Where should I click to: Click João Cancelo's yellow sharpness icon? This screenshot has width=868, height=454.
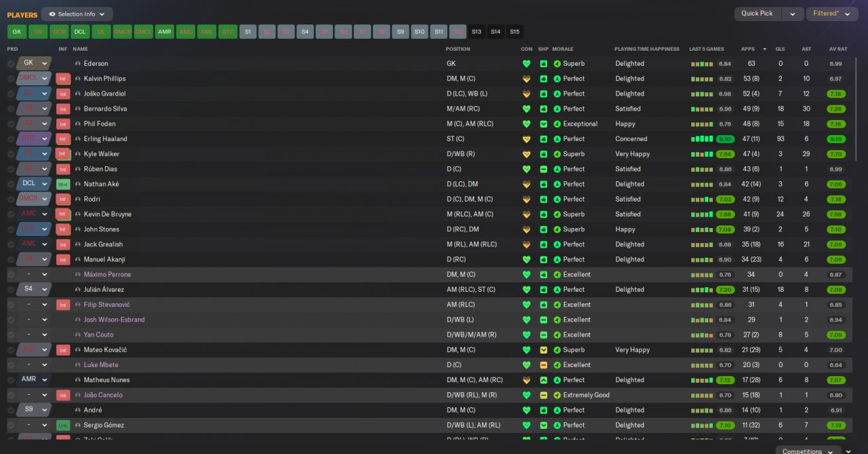[x=543, y=395]
